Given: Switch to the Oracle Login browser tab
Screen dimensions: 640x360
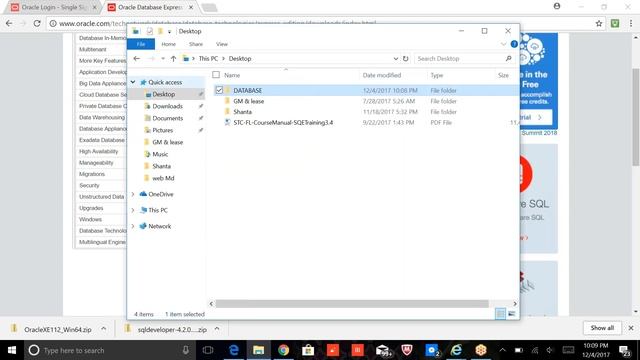Looking at the screenshot, I should pyautogui.click(x=54, y=7).
